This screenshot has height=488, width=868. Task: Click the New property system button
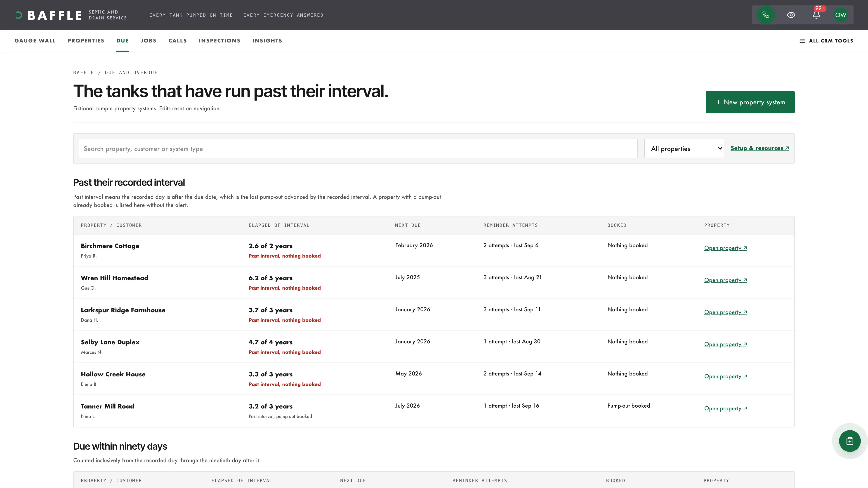[750, 102]
